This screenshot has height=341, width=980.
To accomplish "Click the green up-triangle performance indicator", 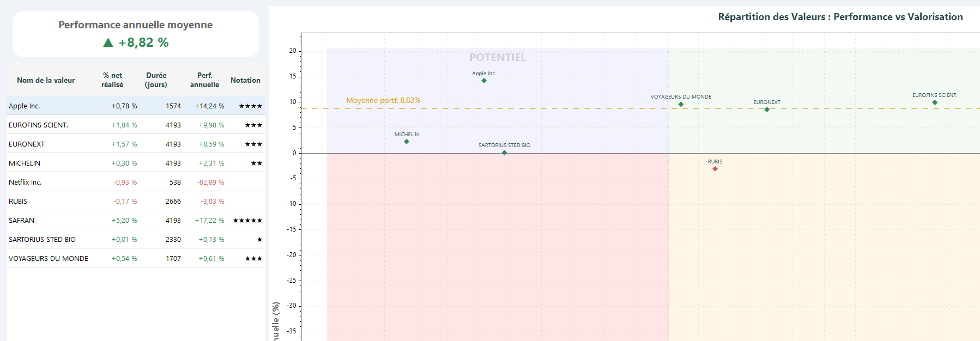I will click(108, 42).
